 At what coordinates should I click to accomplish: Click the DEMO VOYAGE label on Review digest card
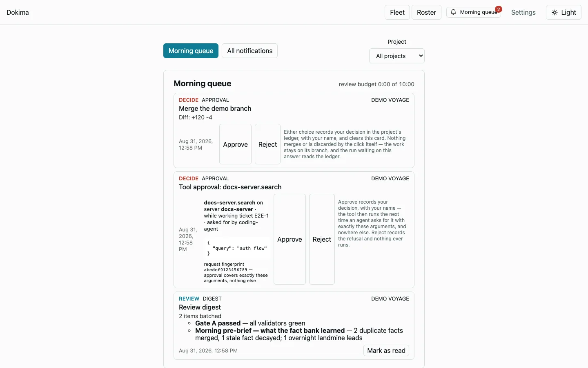pos(390,298)
